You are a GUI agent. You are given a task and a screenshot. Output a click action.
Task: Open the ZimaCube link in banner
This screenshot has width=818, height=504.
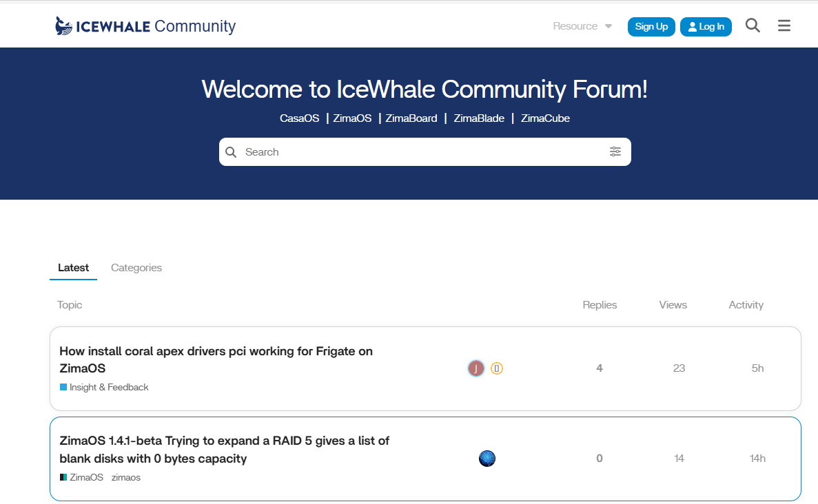tap(545, 118)
